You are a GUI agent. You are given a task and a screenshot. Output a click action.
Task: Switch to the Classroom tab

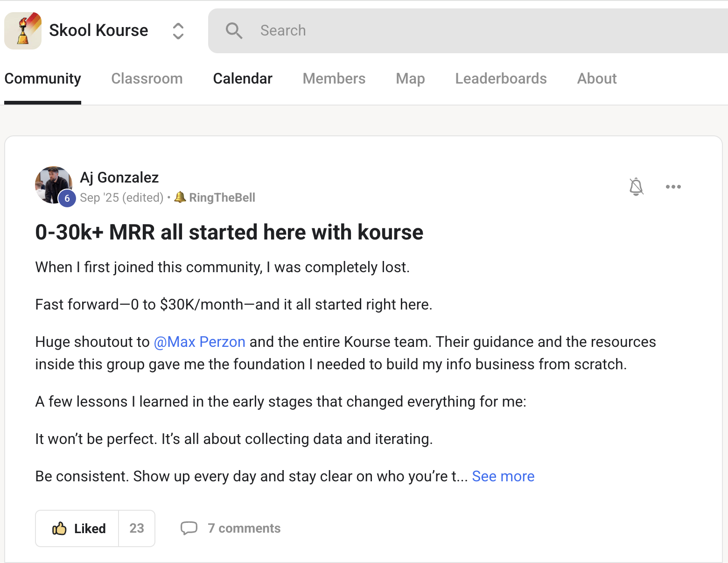[x=147, y=78]
